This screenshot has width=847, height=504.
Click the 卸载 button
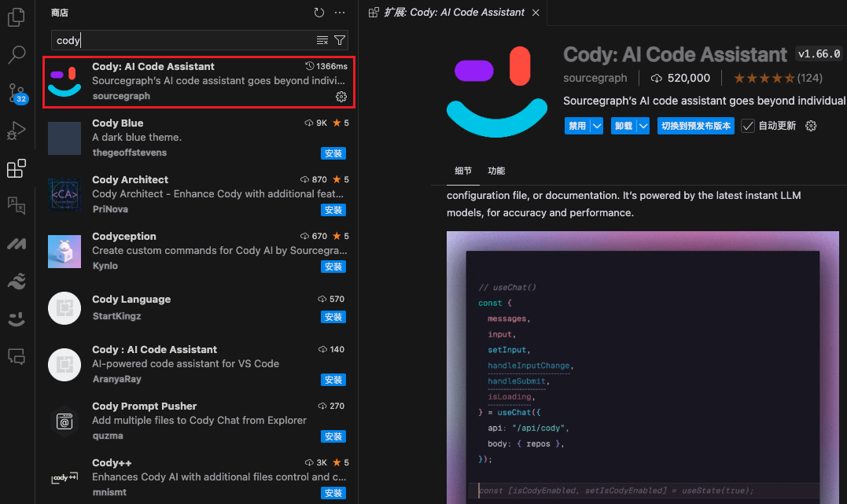[624, 126]
